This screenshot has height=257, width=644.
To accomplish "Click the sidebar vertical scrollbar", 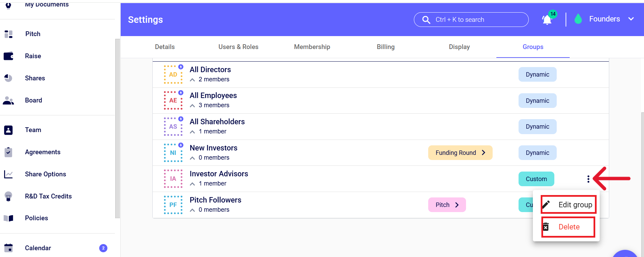I will [x=118, y=128].
